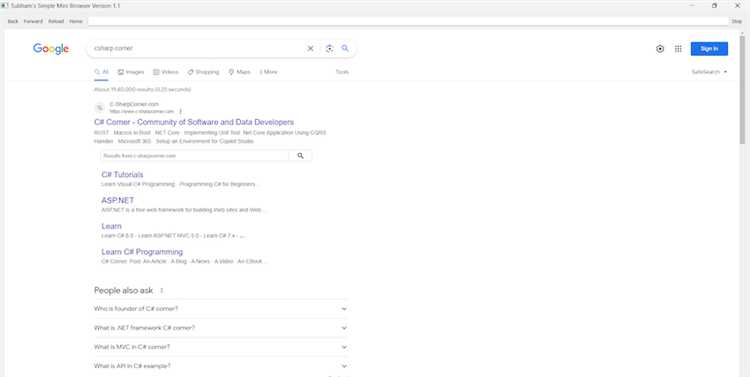Screen dimensions: 750x377
Task: Open Google quick settings gear icon
Action: click(x=660, y=49)
